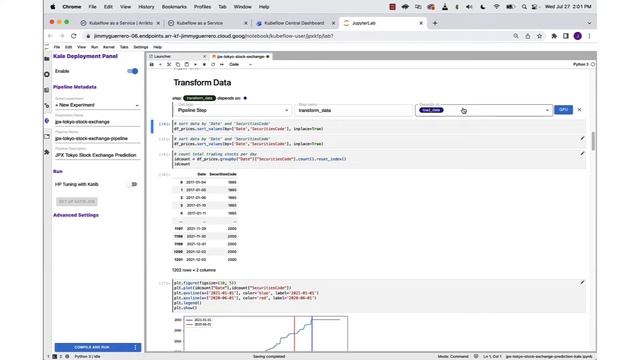Click the Ln 1, Col 1 status entry
The height and width of the screenshot is (360, 640).
point(492,356)
